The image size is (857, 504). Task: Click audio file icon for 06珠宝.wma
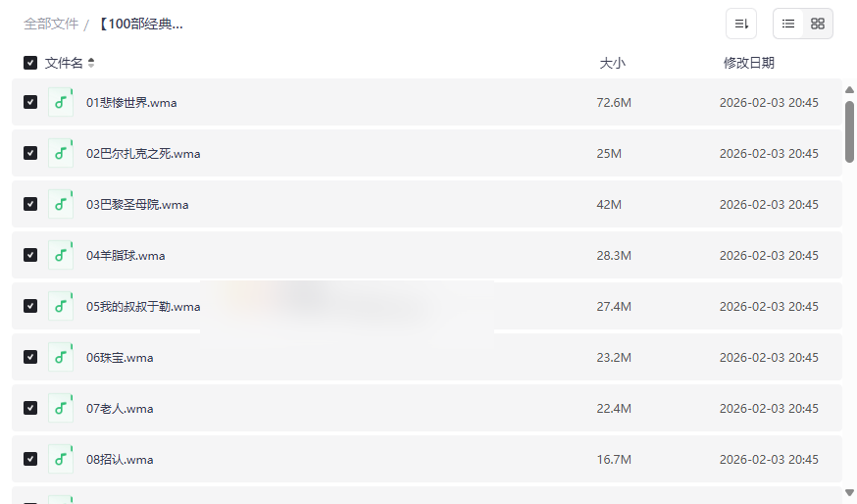click(61, 357)
